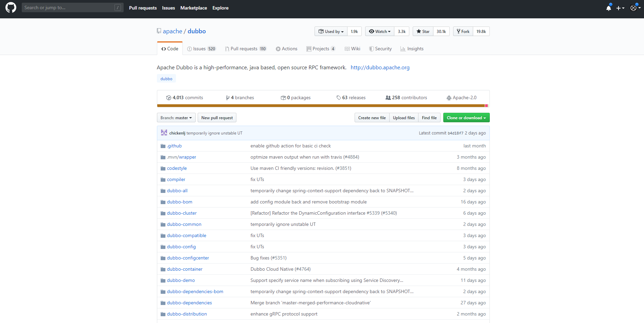Click New pull request button

(x=217, y=118)
